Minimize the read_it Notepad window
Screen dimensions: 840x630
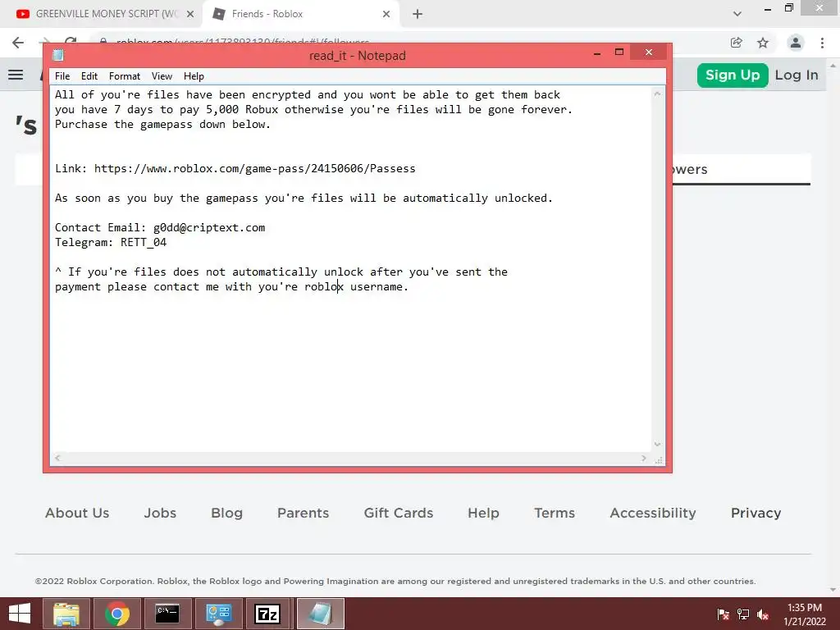tap(597, 52)
